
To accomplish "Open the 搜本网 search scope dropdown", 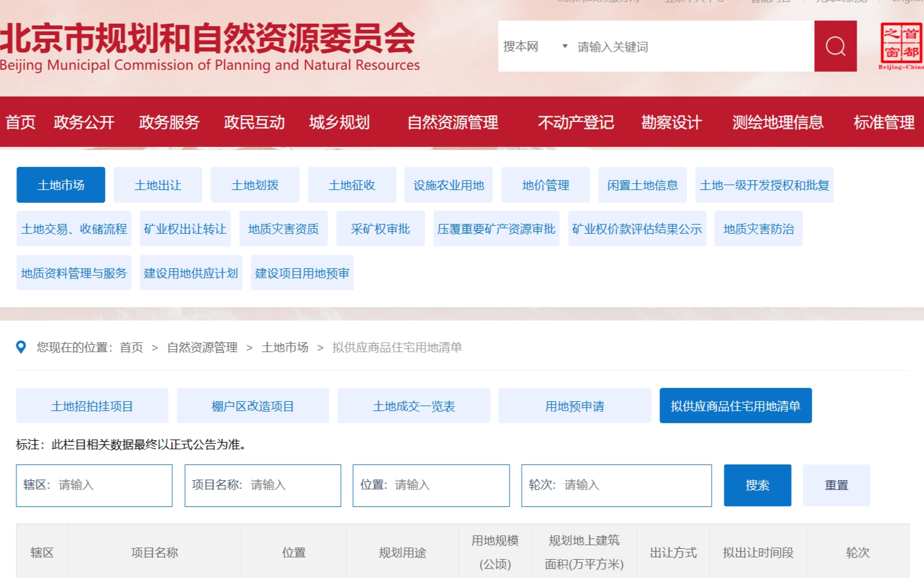I will point(535,47).
